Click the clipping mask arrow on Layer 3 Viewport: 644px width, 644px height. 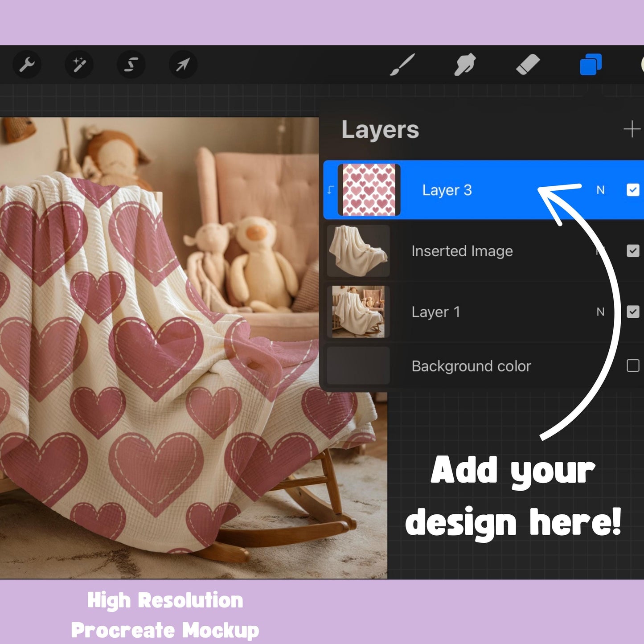331,190
